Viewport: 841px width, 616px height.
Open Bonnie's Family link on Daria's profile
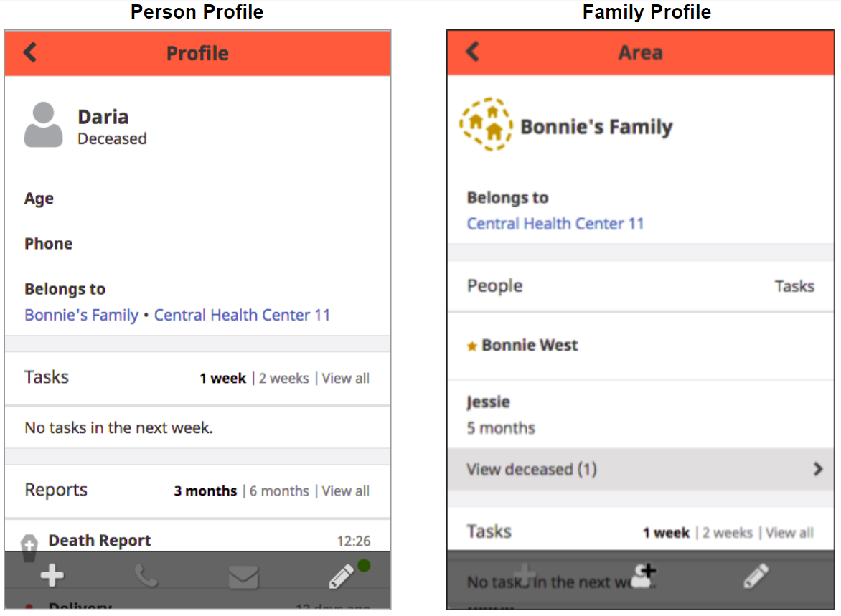coord(82,315)
